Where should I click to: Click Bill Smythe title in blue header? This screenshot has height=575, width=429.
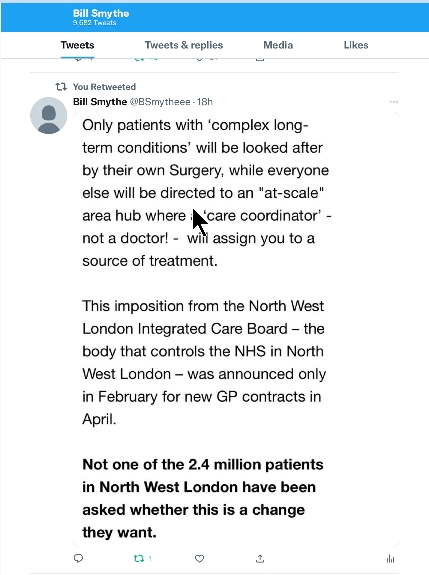click(101, 13)
